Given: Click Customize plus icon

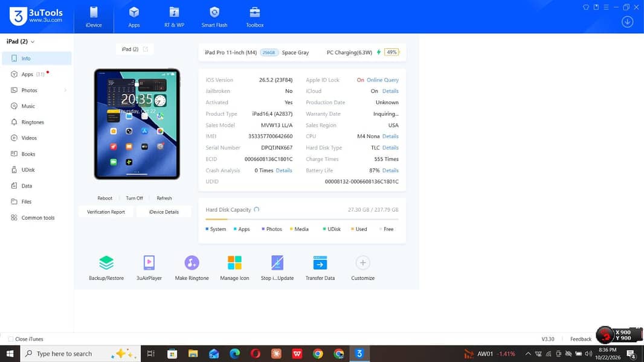Looking at the screenshot, I should (362, 263).
